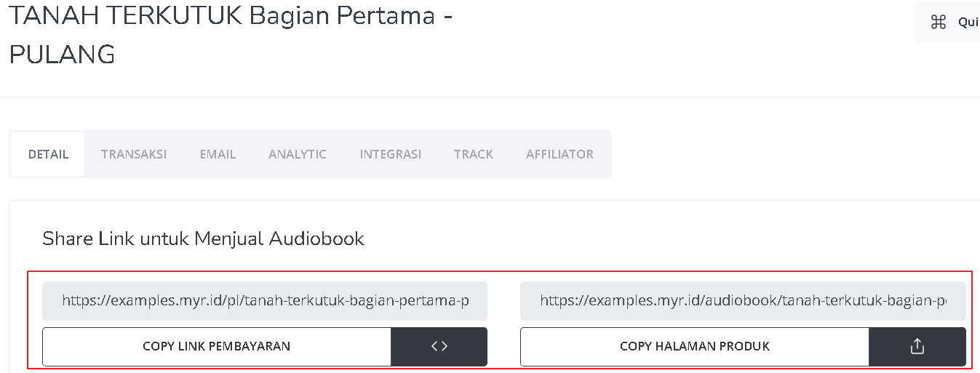This screenshot has height=373, width=980.
Task: Select the INTEGRASI tab
Action: coord(391,154)
